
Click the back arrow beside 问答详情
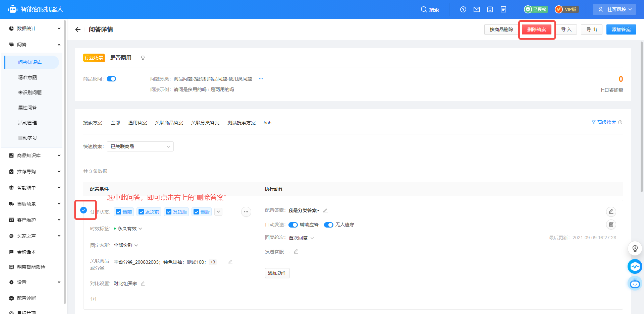point(78,29)
